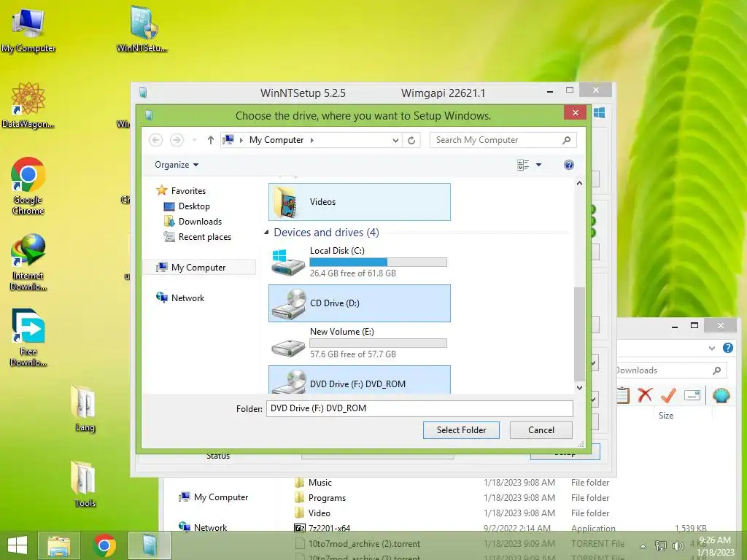Select Local Disk (C:)
Viewport: 747px width, 560px height.
point(360,261)
